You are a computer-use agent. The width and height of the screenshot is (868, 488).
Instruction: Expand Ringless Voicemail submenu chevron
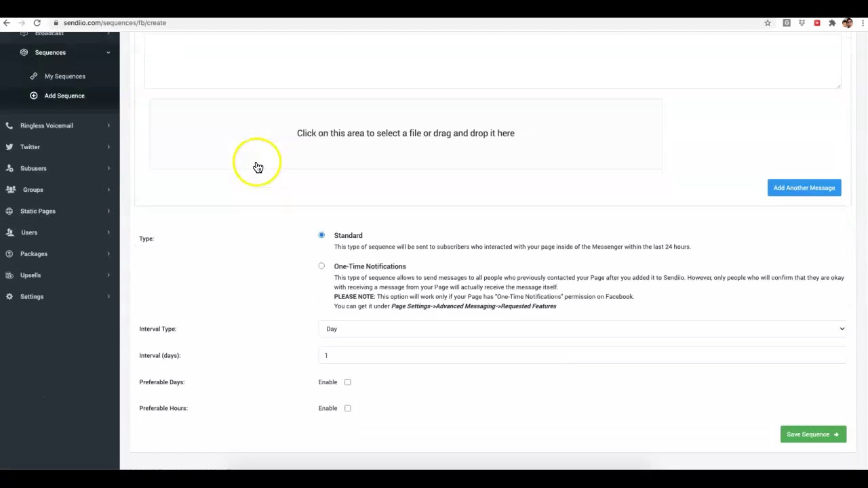[108, 125]
